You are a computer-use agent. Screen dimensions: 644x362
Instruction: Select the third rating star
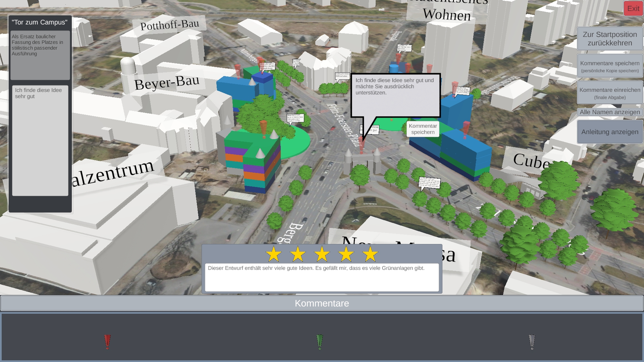coord(322,254)
